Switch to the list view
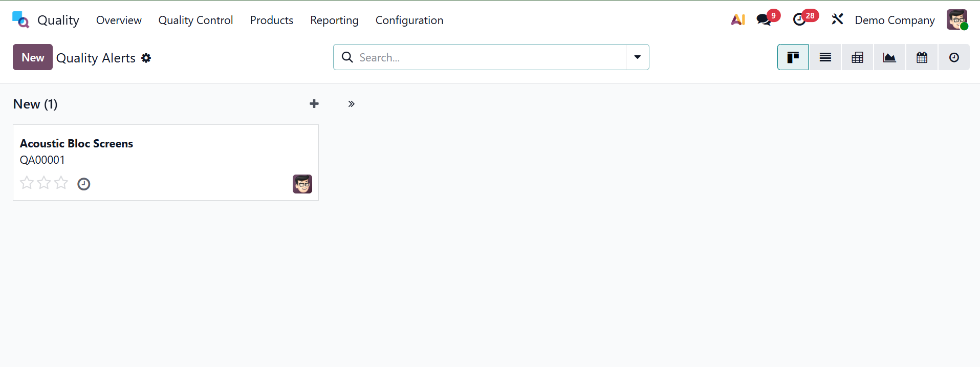The width and height of the screenshot is (980, 367). (x=825, y=57)
